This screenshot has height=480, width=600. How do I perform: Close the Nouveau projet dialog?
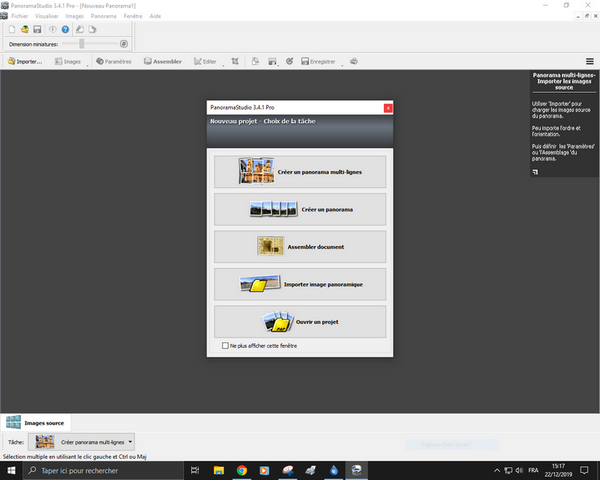388,108
